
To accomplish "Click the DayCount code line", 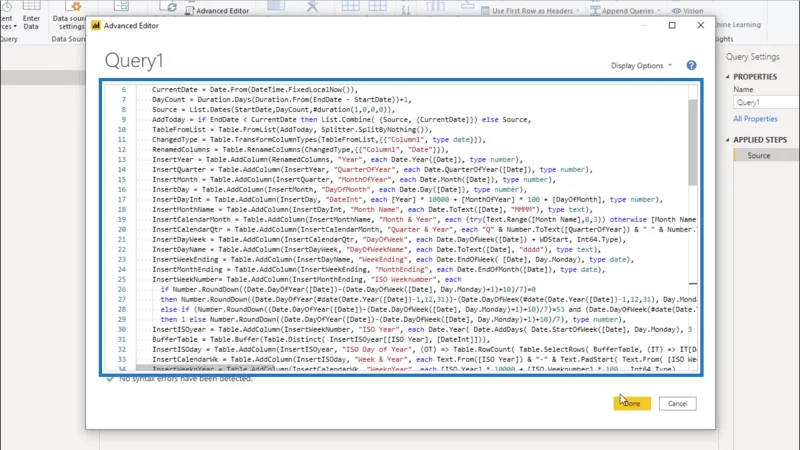I will [x=282, y=99].
